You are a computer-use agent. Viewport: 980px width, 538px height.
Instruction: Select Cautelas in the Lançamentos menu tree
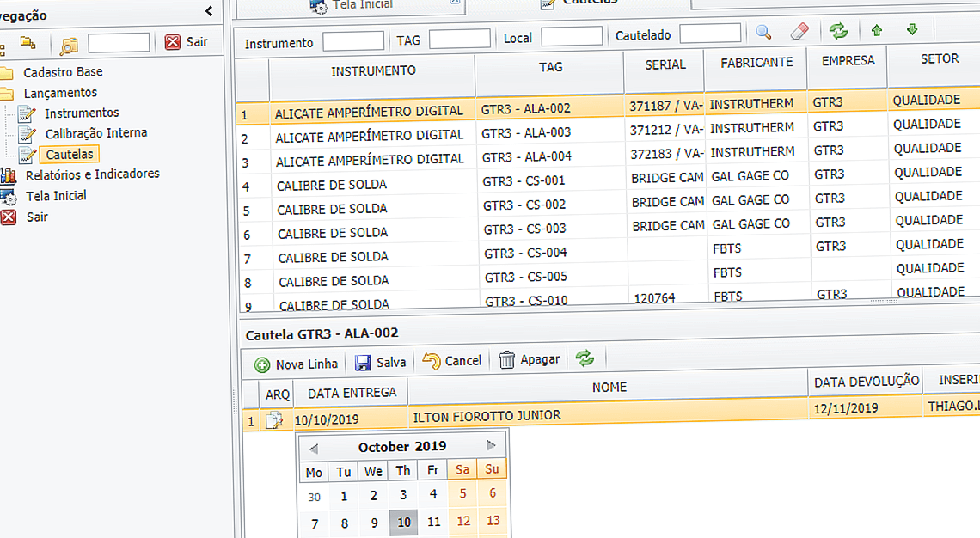pos(70,154)
